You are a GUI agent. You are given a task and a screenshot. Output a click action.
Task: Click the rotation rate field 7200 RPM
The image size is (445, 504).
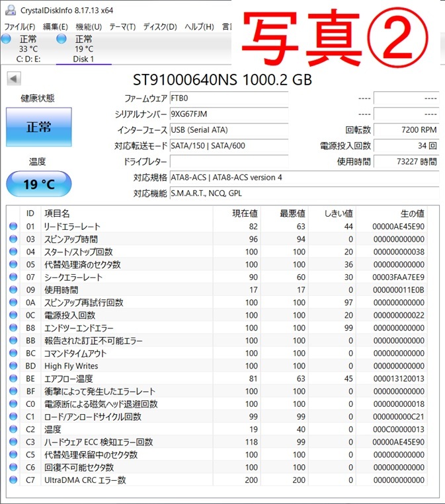(406, 130)
